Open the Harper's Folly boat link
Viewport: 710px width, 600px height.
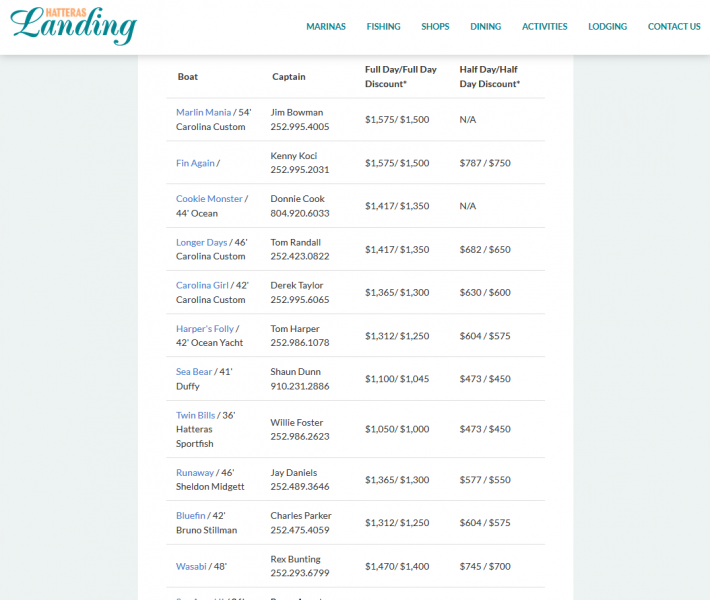(205, 329)
